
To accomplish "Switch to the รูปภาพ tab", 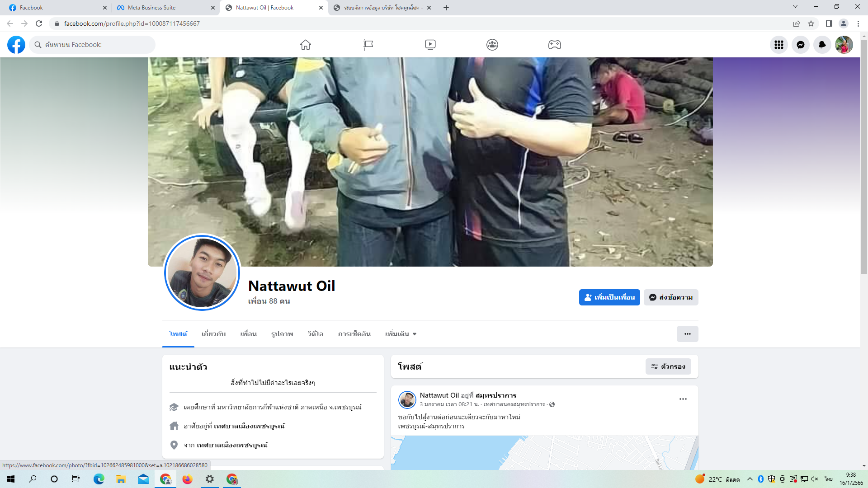I will click(282, 334).
